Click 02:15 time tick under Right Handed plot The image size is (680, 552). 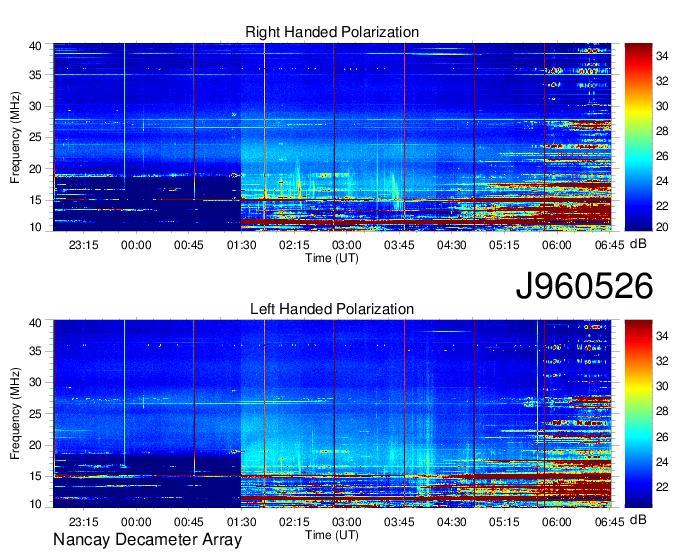(x=294, y=245)
